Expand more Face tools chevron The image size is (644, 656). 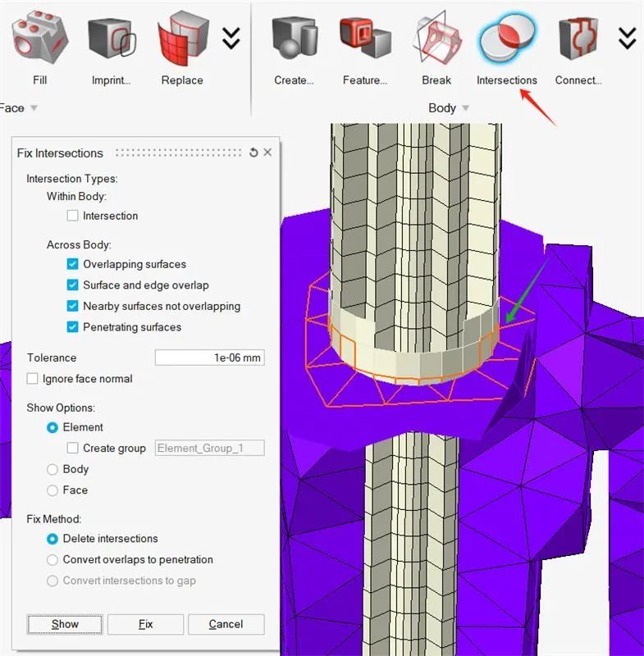231,38
